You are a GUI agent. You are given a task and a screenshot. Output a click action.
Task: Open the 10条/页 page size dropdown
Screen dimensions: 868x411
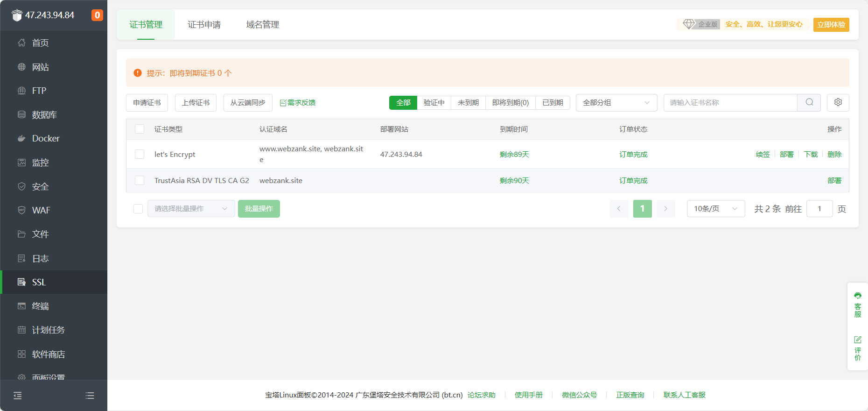[715, 209]
